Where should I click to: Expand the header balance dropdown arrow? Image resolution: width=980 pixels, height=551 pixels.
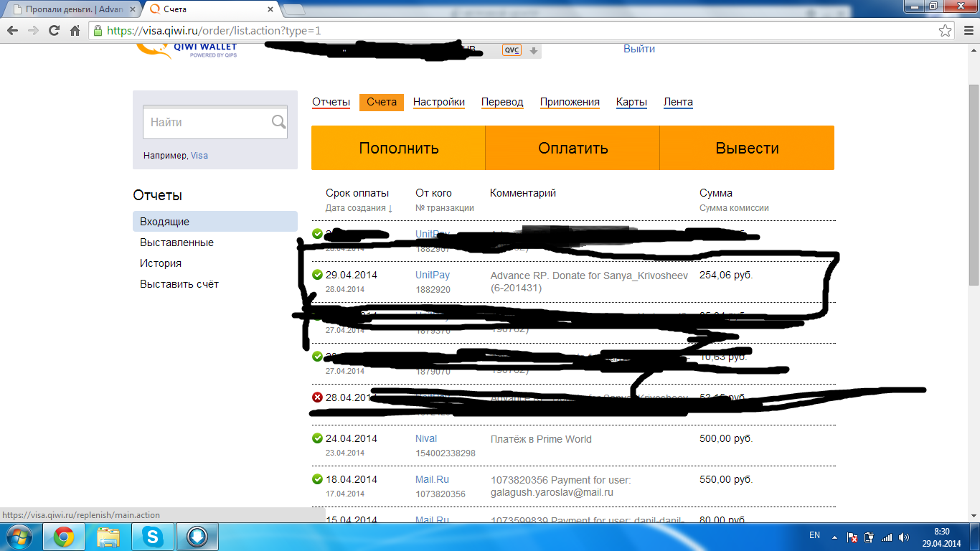point(534,50)
